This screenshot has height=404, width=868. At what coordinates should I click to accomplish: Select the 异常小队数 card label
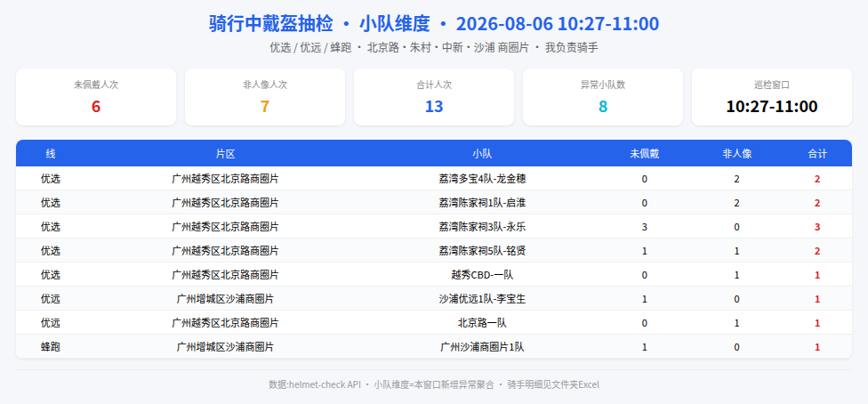point(603,85)
